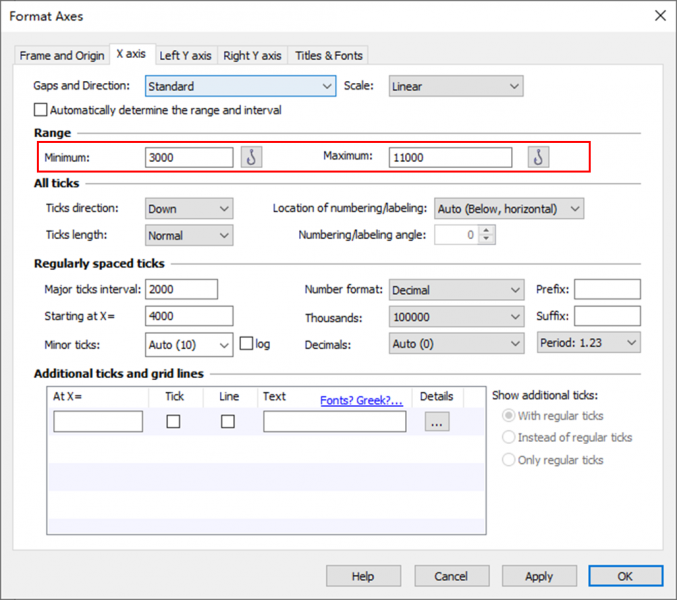Switch to the Left Y axis tab

coord(185,55)
